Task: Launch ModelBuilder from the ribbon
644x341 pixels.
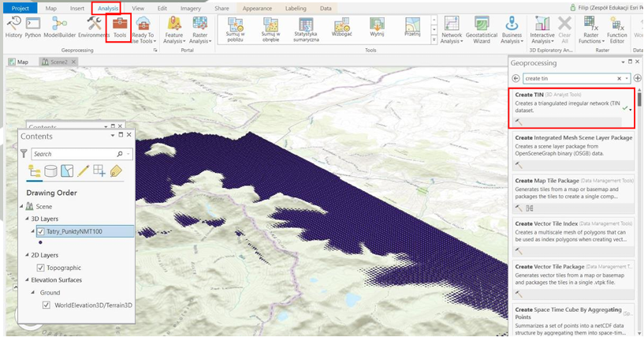Action: coord(59,27)
